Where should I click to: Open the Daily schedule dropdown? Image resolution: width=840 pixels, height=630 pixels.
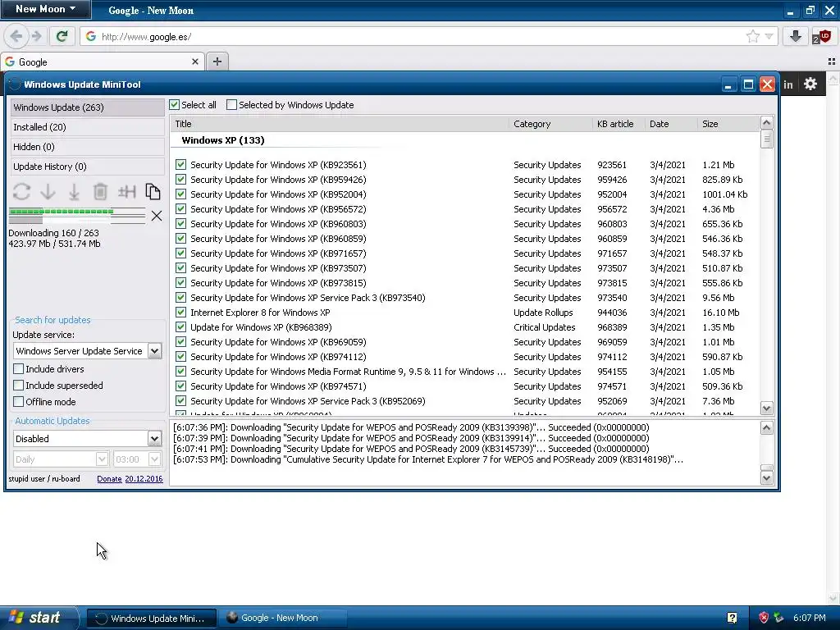click(x=102, y=459)
